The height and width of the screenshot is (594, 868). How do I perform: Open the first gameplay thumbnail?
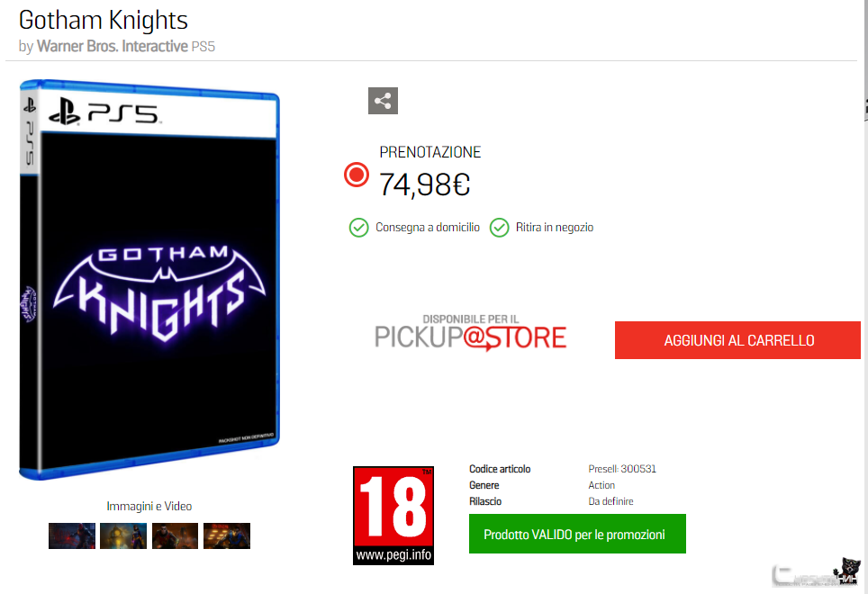click(72, 535)
